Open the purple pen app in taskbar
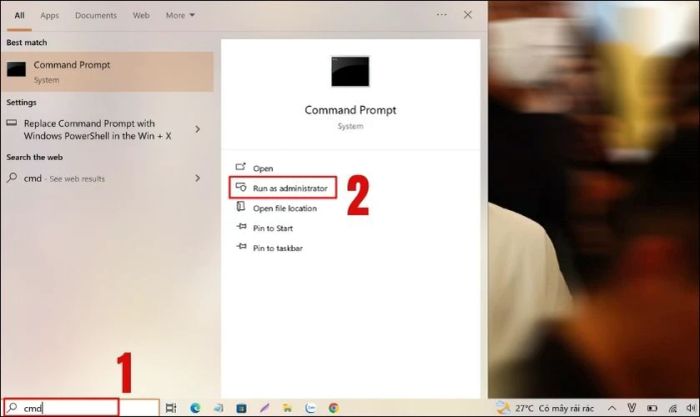The height and width of the screenshot is (417, 700). pos(264,408)
